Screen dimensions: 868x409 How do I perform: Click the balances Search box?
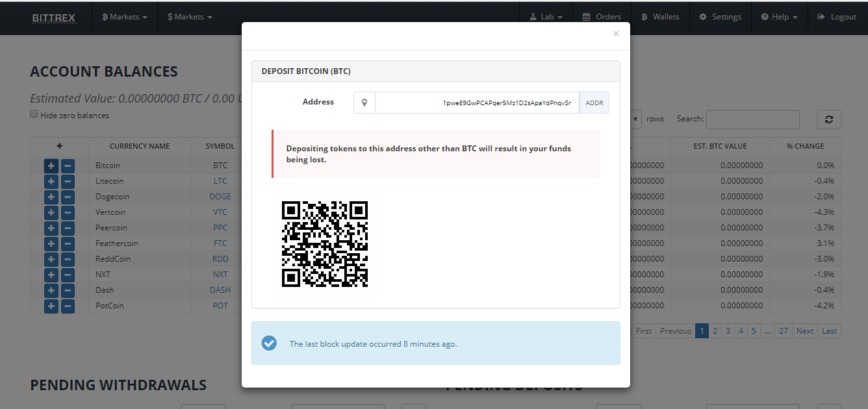point(753,119)
